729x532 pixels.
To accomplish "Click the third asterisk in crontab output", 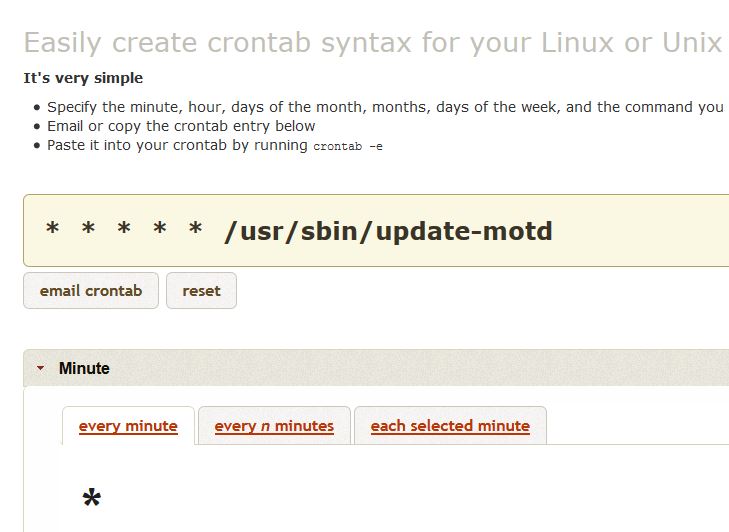I will (x=124, y=228).
